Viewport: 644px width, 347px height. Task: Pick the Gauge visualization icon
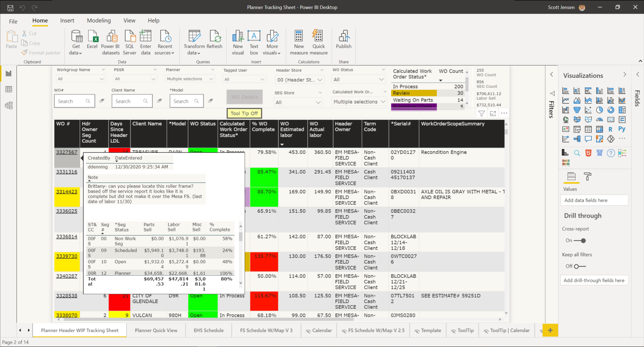599,120
